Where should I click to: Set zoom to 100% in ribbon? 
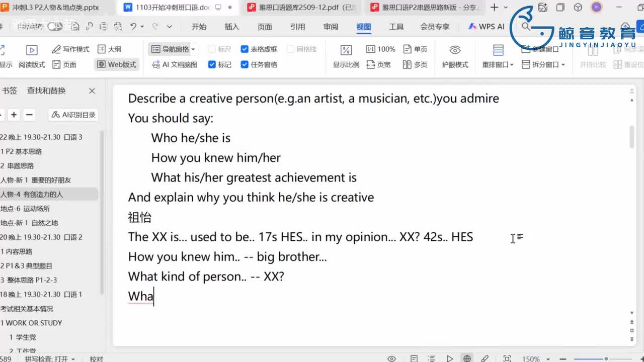pyautogui.click(x=381, y=49)
